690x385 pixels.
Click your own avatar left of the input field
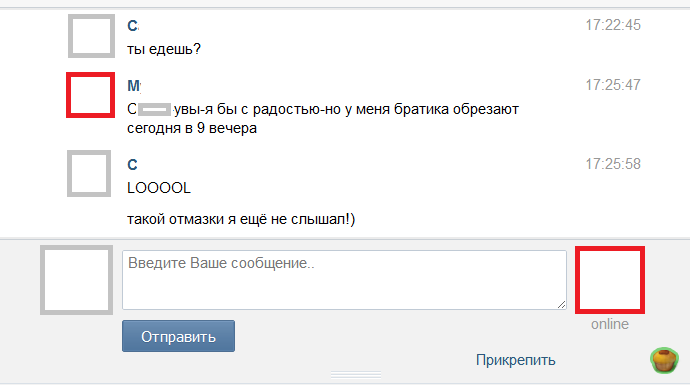(77, 280)
